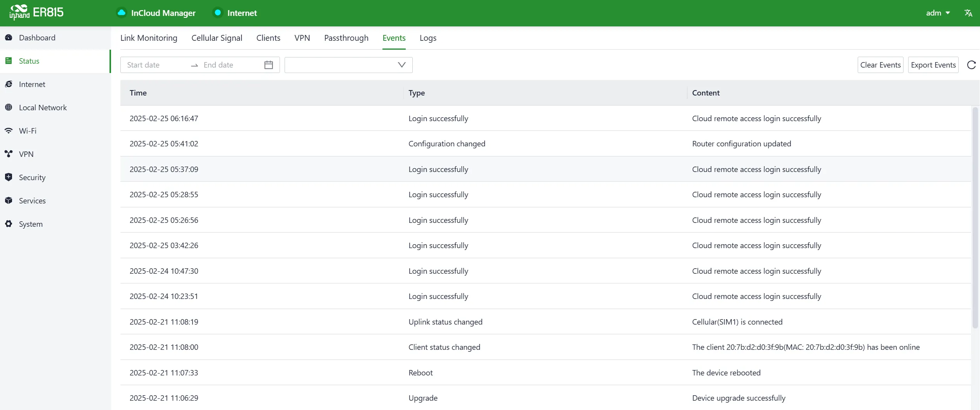Click the events table vertical scrollbar
The image size is (980, 410).
pos(975,218)
